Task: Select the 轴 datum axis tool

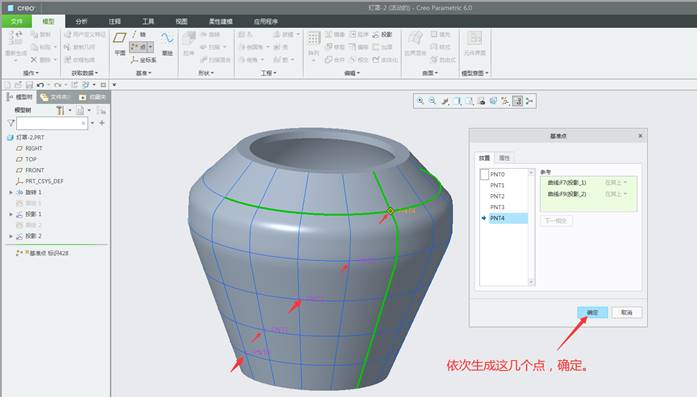Action: pos(139,35)
